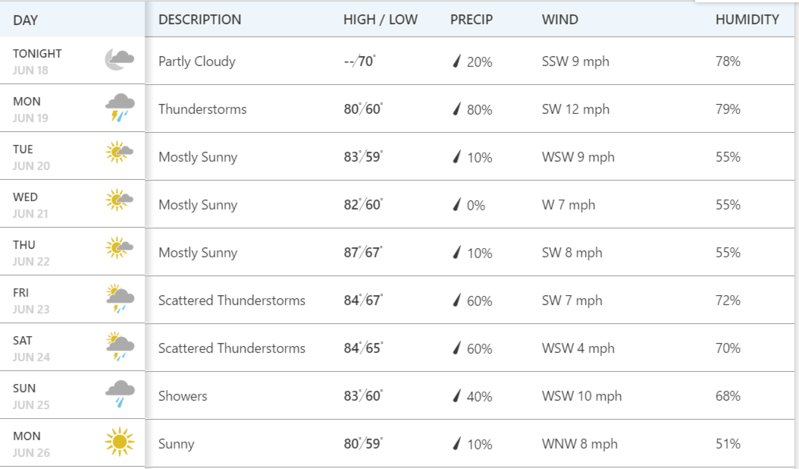Click the Showers description for Sunday

click(182, 396)
